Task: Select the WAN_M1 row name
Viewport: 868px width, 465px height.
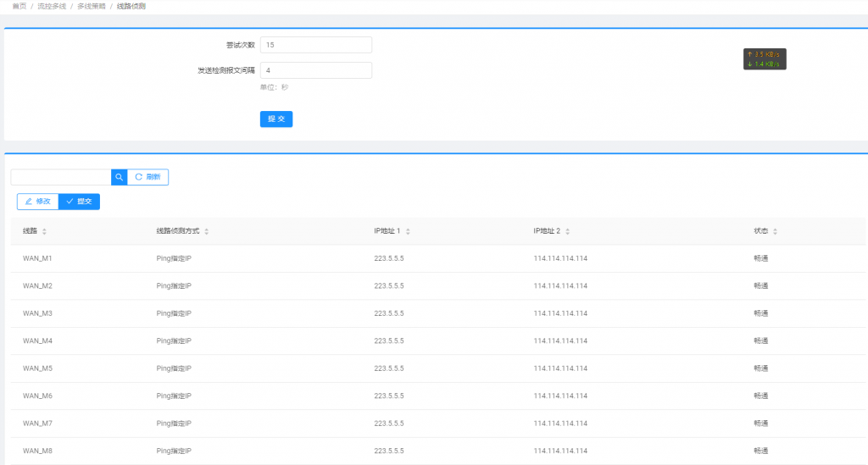Action: pos(37,258)
